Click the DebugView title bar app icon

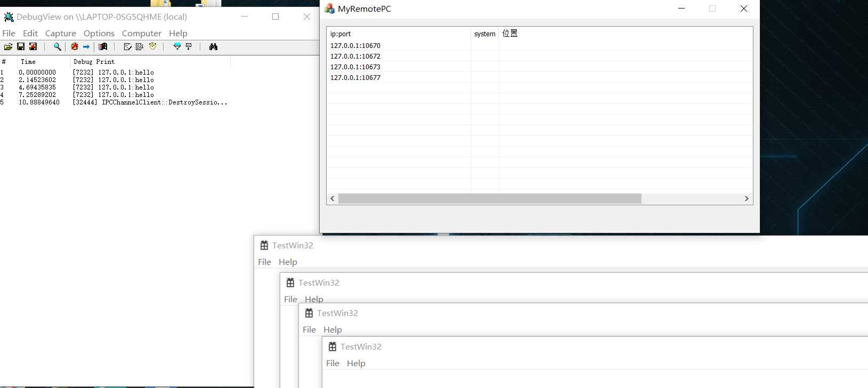(x=9, y=17)
